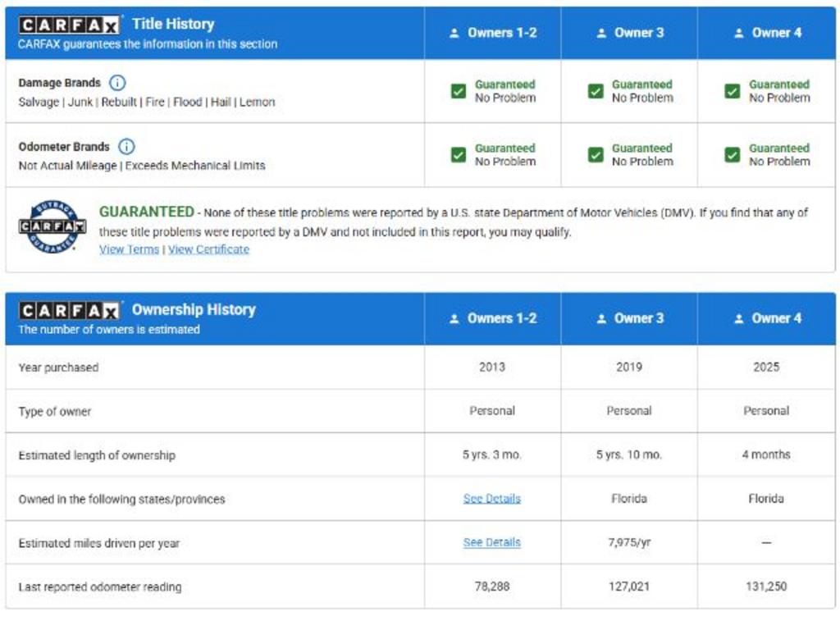Select Owner 4 column header in Ownership History
The image size is (840, 621).
pyautogui.click(x=767, y=318)
